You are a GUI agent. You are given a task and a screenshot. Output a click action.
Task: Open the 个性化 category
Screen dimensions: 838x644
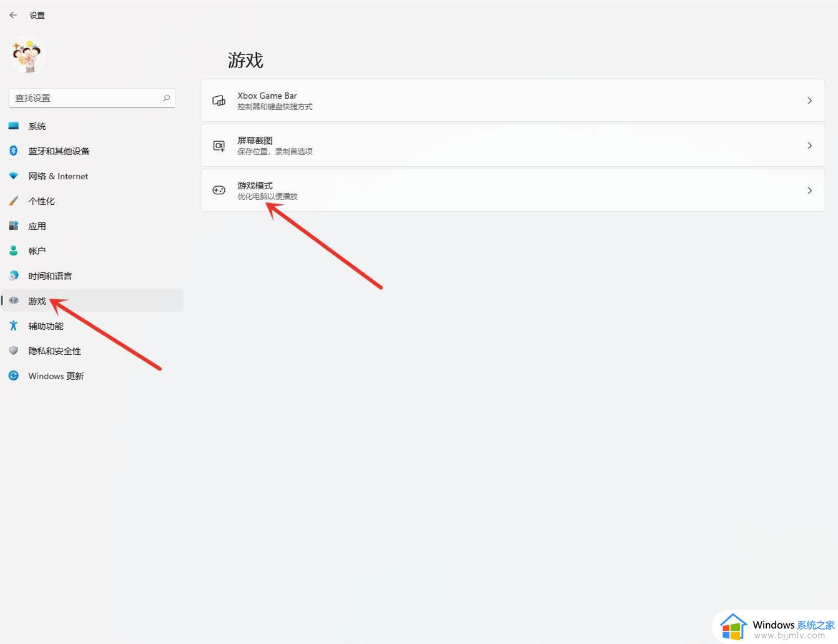pos(92,201)
